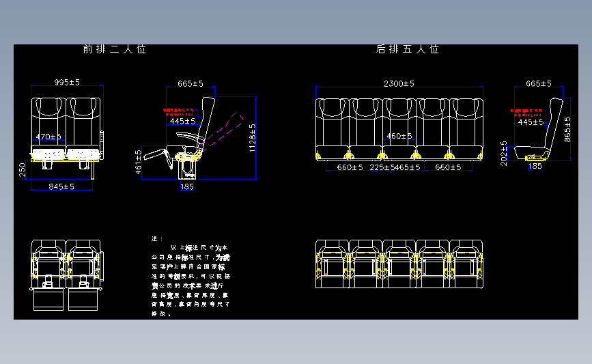Screen dimensions: 592x364
Task: Select the front-row reclining seat side view
Action: pyautogui.click(x=194, y=138)
